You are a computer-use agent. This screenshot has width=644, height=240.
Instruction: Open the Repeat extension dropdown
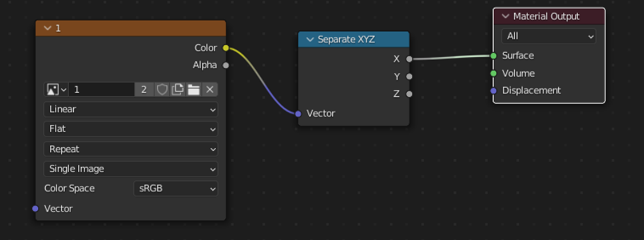coord(131,149)
